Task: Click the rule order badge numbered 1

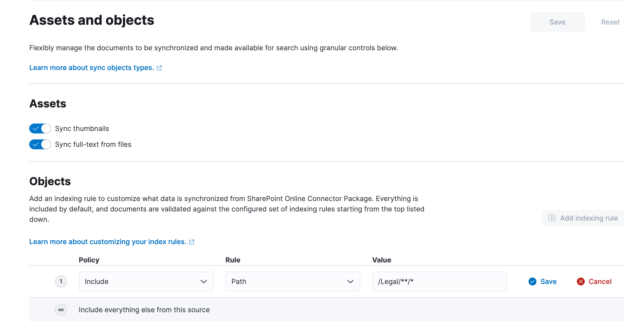Action: 61,281
